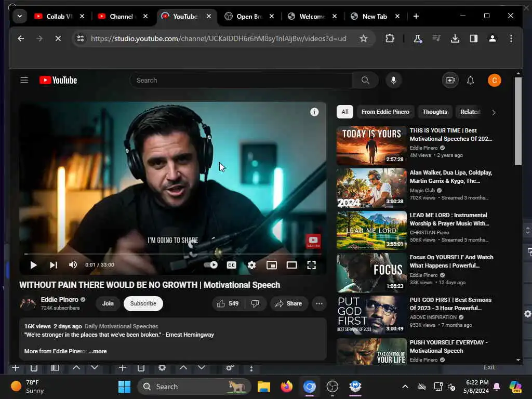Select the All filter chip

(x=345, y=112)
